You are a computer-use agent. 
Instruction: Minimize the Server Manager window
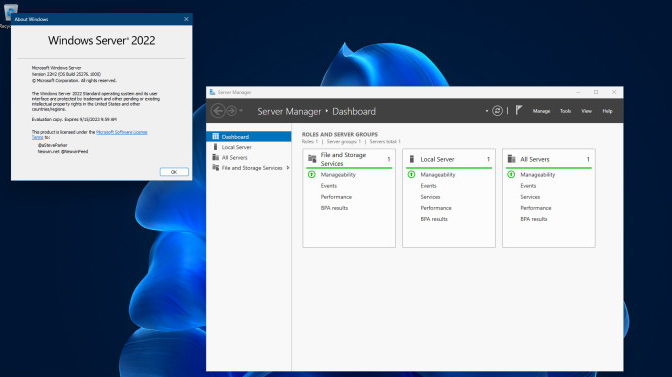[x=578, y=92]
